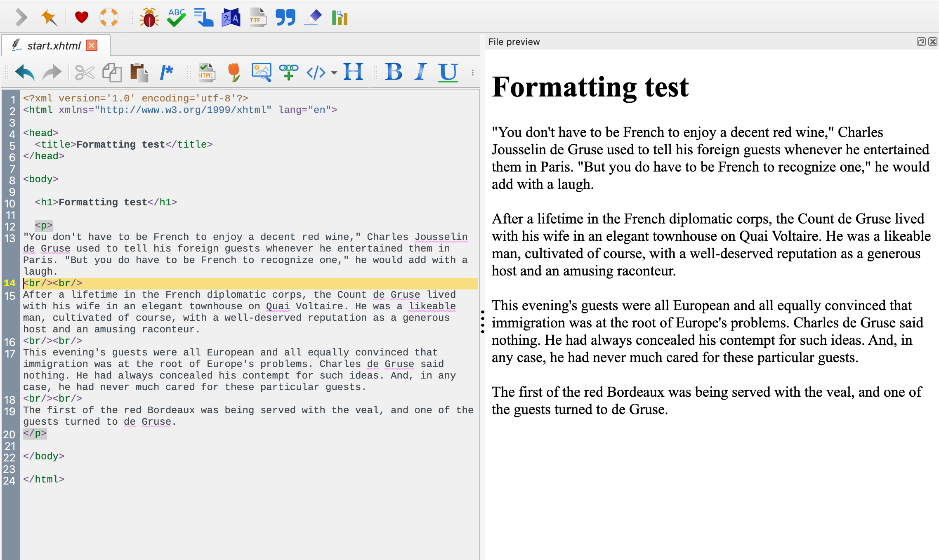The image size is (939, 560).
Task: Toggle italic formatting with I
Action: pyautogui.click(x=421, y=73)
